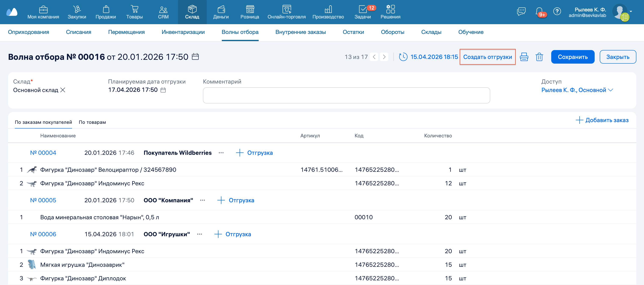Open the Инвентаризации submenu
The height and width of the screenshot is (285, 644).
183,32
